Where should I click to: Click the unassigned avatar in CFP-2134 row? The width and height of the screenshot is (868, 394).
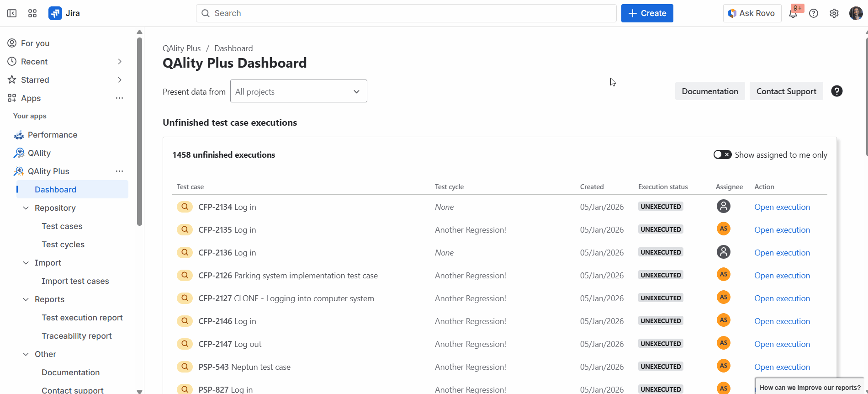tap(723, 206)
